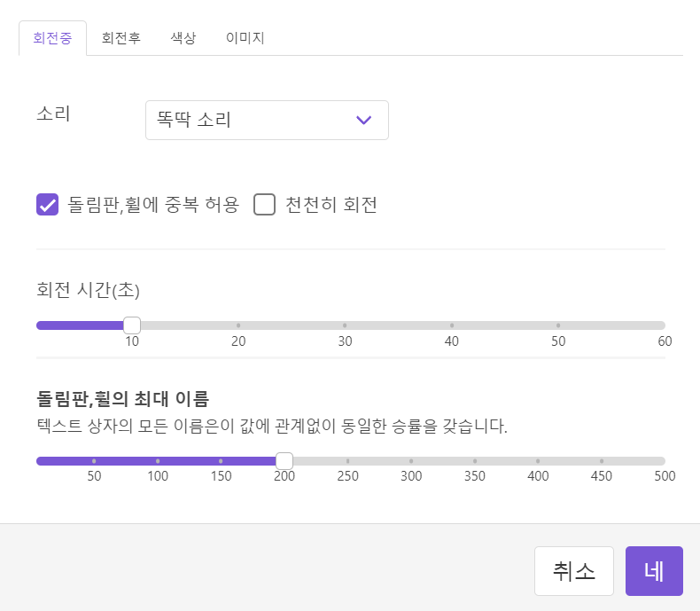Confirm with the 네 button
The width and height of the screenshot is (700, 611).
coord(654,571)
